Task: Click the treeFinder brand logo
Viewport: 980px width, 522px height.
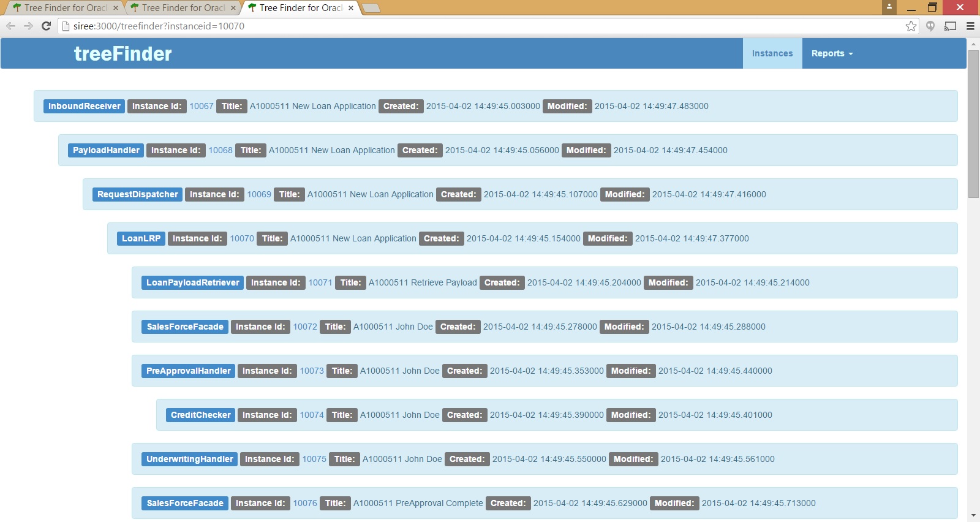Action: coord(123,53)
